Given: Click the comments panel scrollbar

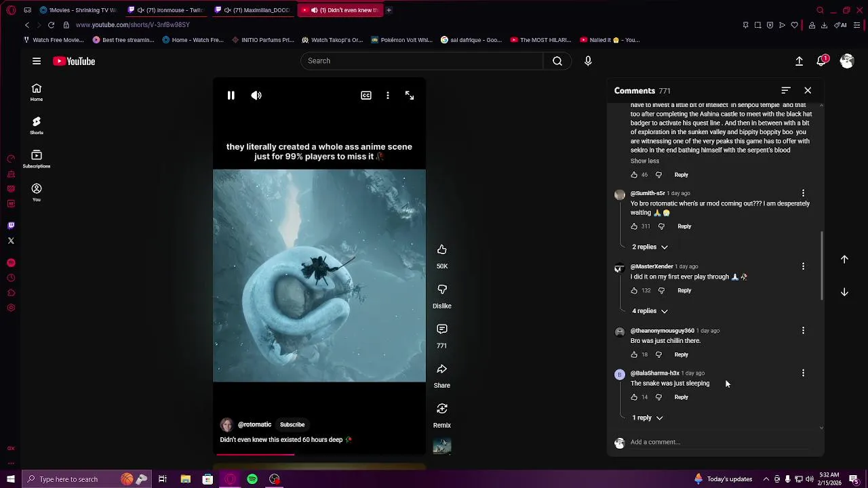Looking at the screenshot, I should (x=822, y=266).
